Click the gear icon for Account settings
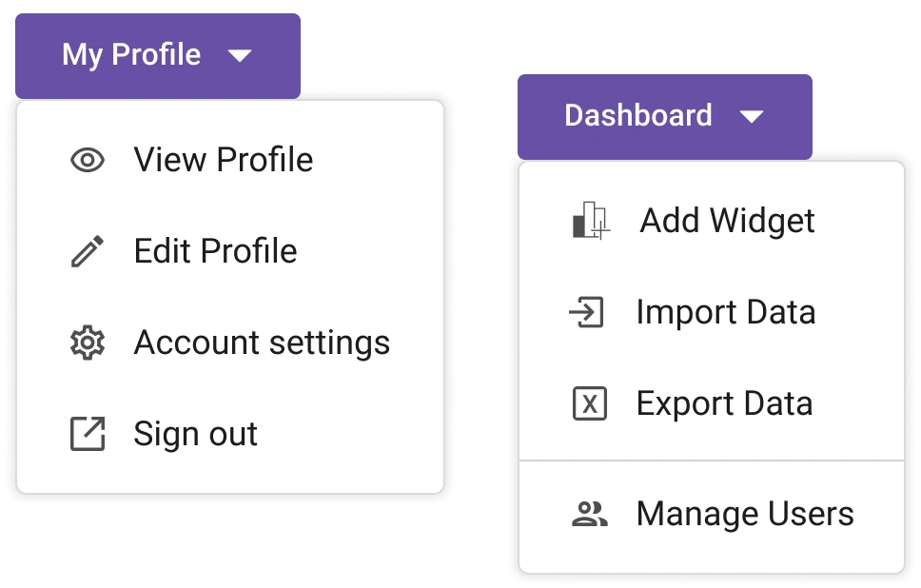 (87, 343)
